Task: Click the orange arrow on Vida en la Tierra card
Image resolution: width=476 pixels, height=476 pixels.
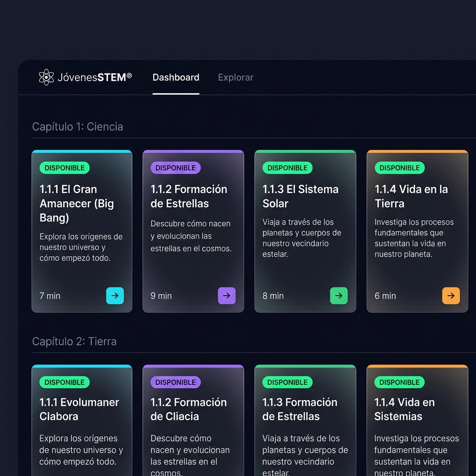Action: (451, 295)
